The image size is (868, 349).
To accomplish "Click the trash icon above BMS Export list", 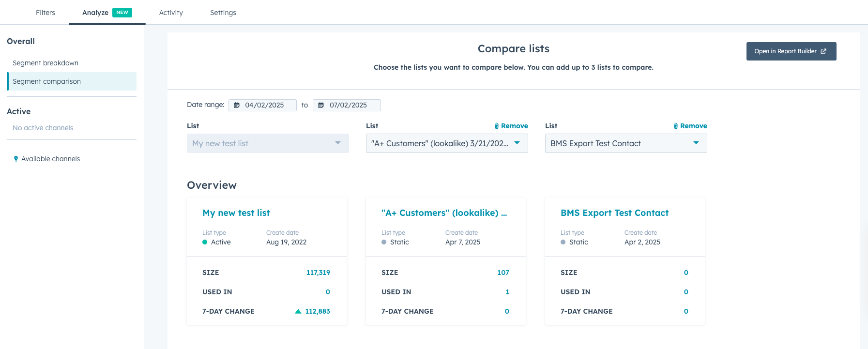I will pos(675,126).
